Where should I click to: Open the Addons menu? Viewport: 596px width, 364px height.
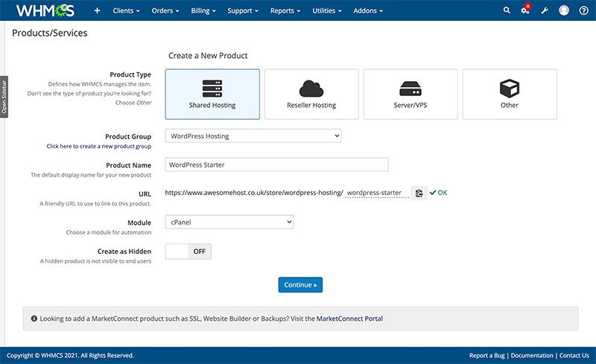coord(368,10)
